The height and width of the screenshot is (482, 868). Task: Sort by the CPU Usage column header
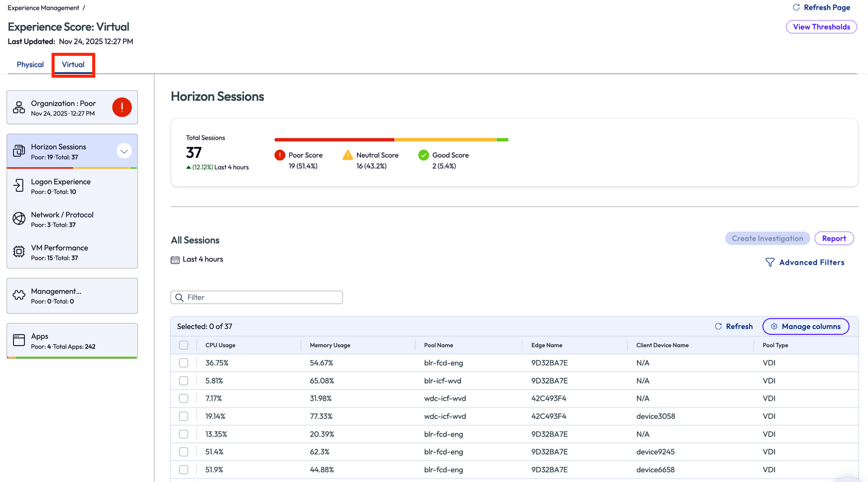pyautogui.click(x=220, y=345)
